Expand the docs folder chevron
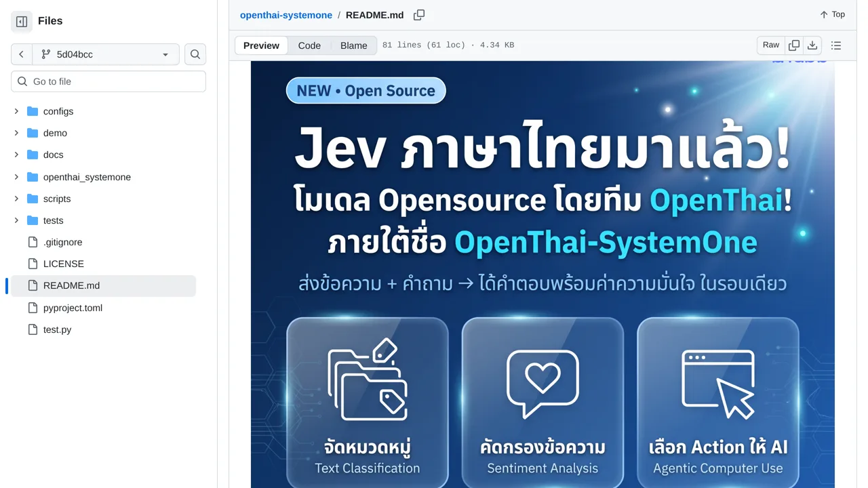Viewport: 868px width, 488px height. click(16, 155)
